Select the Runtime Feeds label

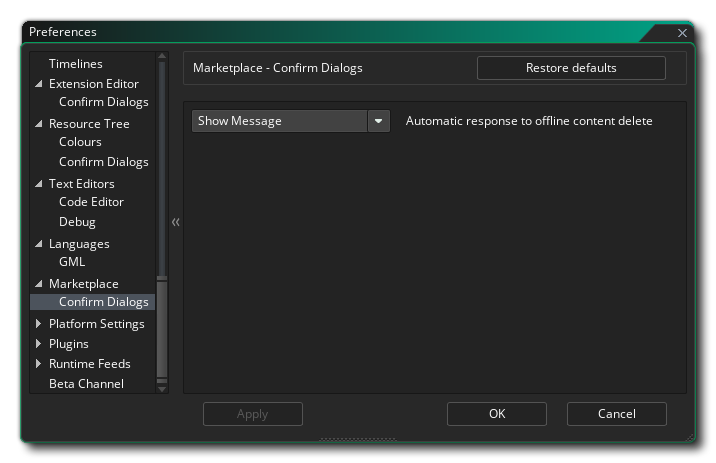[x=90, y=364]
